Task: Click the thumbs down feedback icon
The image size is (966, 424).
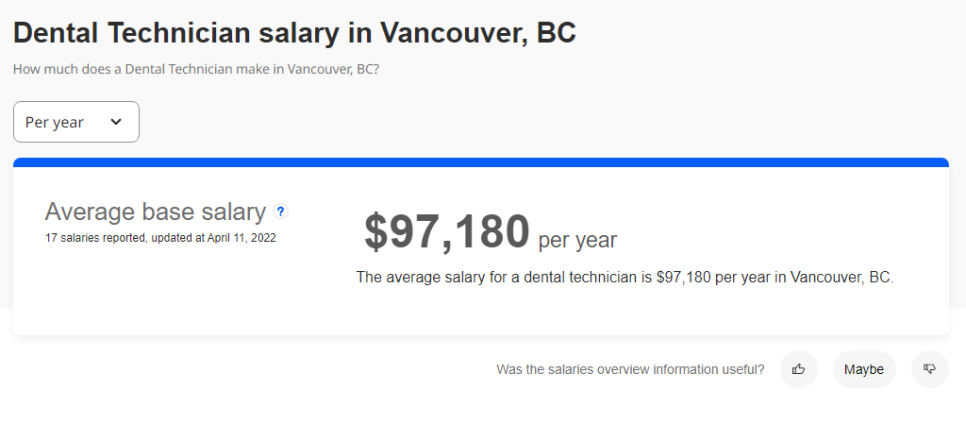Action: coord(930,369)
